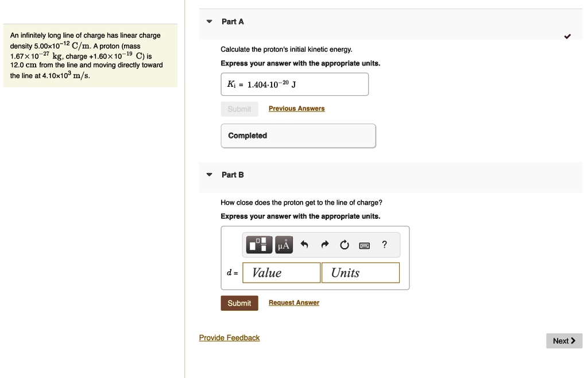The image size is (588, 378).
Task: Open the Greek symbols and units palette
Action: (x=284, y=245)
